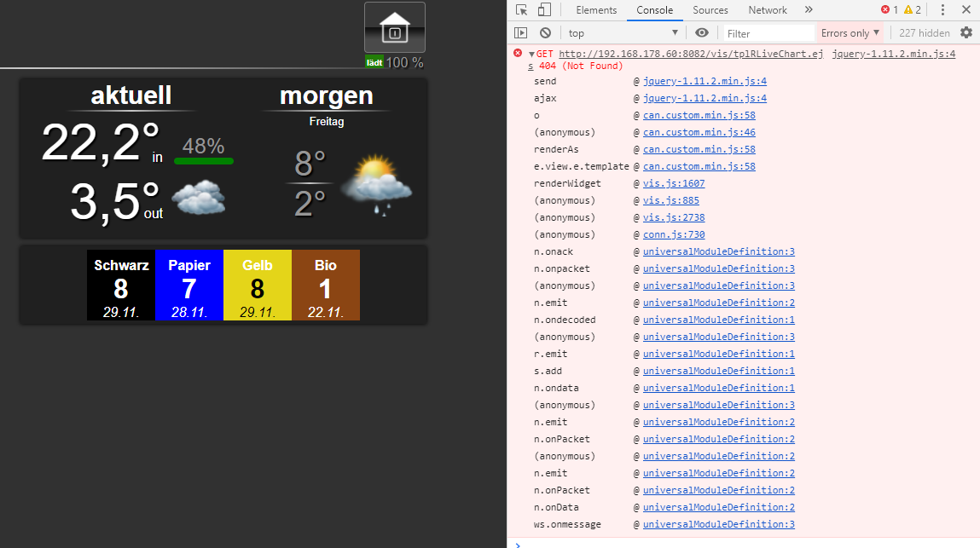Screen dimensions: 980x548
Task: Click the black Schwarz bin tile
Action: point(121,285)
